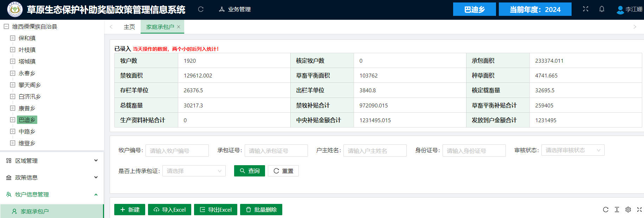Open the 业务管理 menu
644x218 pixels.
point(235,9)
